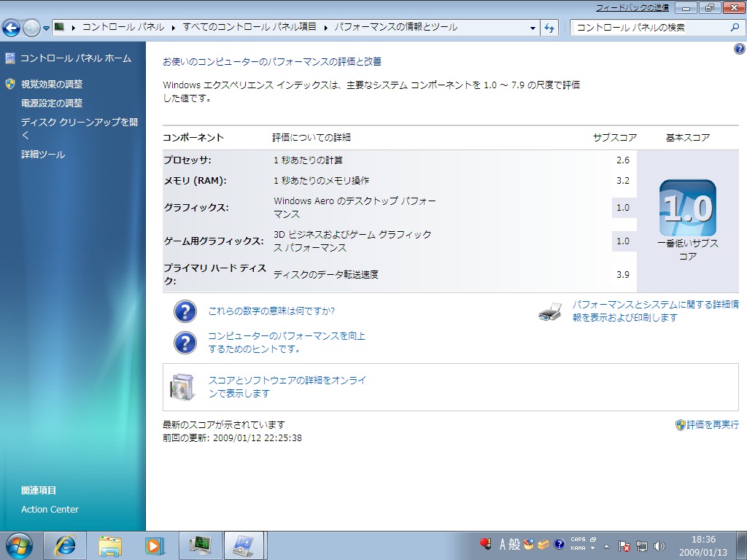
Task: Launch Internet Explorer from taskbar
Action: click(x=65, y=545)
